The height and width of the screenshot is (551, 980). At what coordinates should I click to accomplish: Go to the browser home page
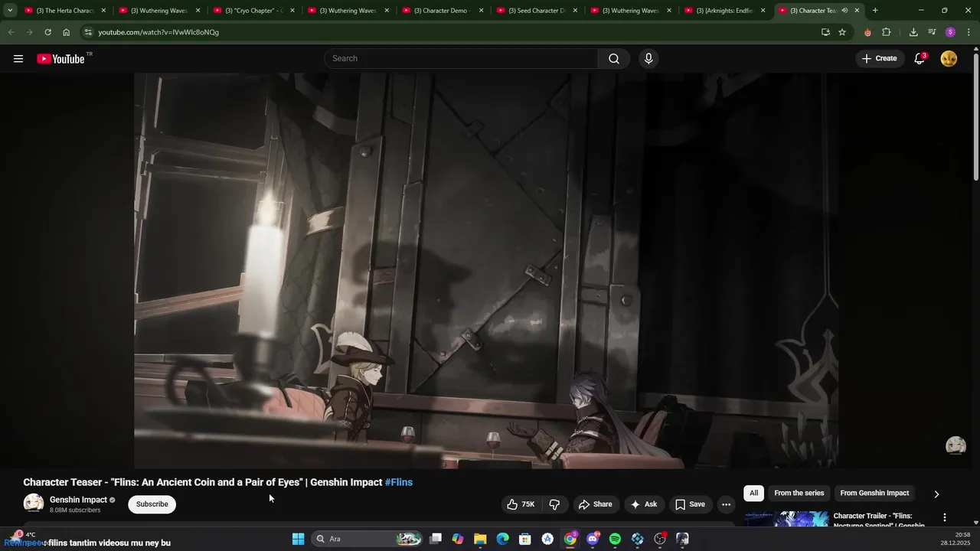coord(67,32)
